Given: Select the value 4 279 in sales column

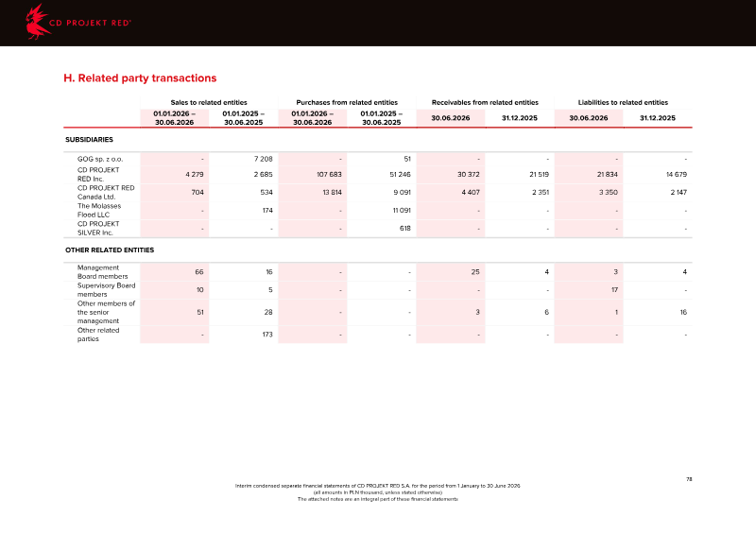Looking at the screenshot, I should [x=195, y=174].
